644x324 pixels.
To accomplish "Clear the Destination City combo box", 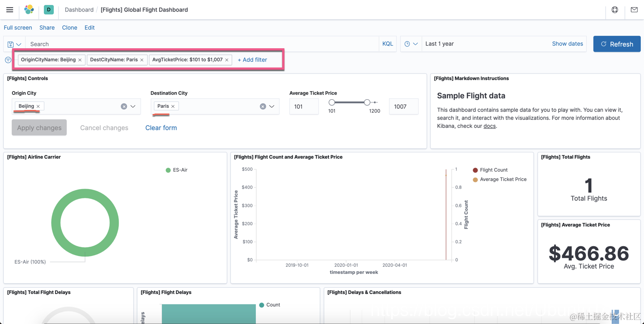I will coord(263,106).
